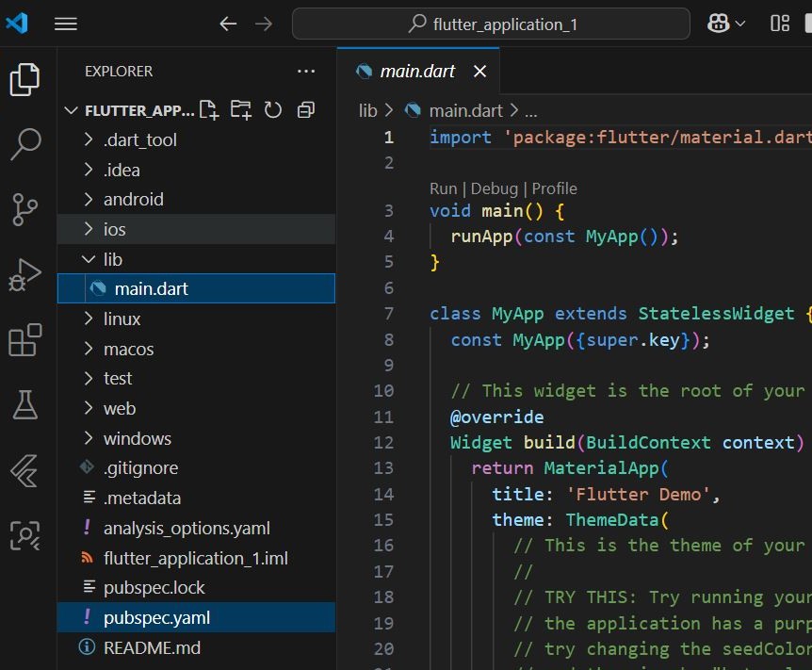The height and width of the screenshot is (670, 812).
Task: Select the main.dart editor tab
Action: click(415, 72)
